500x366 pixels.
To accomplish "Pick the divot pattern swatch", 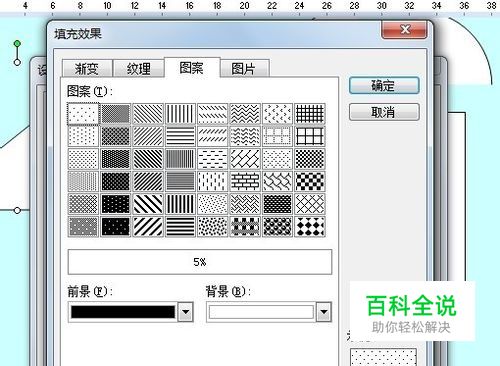I will point(277,114).
